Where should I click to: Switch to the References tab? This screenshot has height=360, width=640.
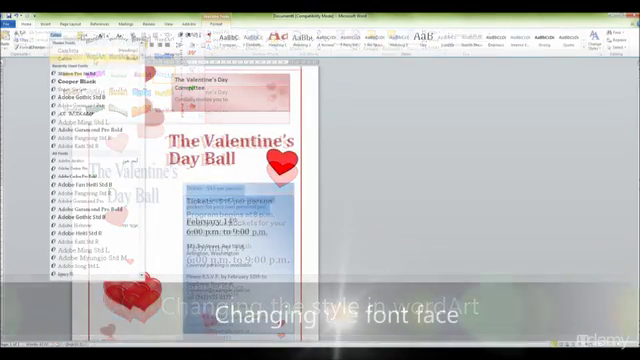[x=100, y=24]
